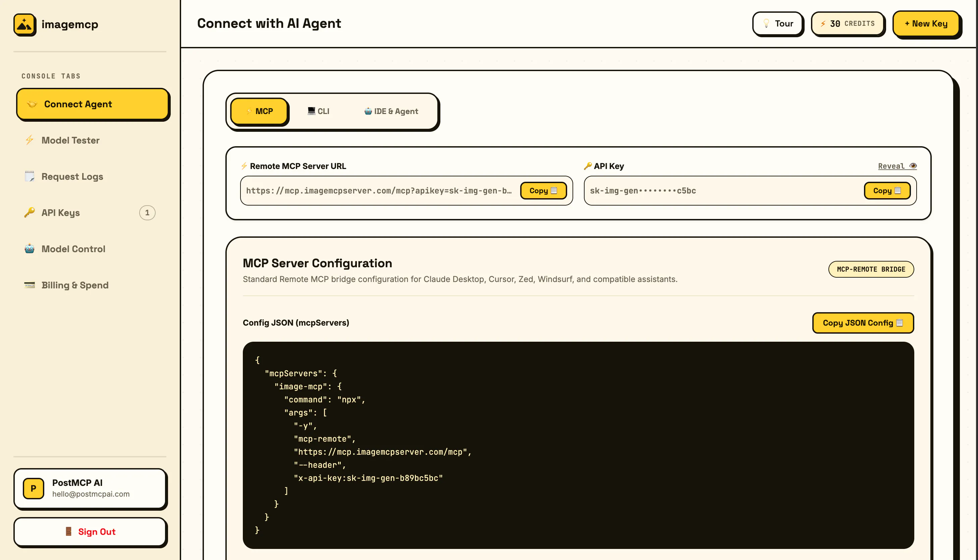Click the laptop icon on CLI tab
The height and width of the screenshot is (560, 978).
coord(312,111)
